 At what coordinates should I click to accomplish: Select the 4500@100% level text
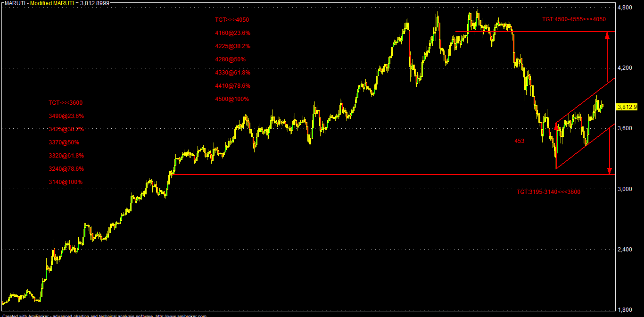[232, 99]
